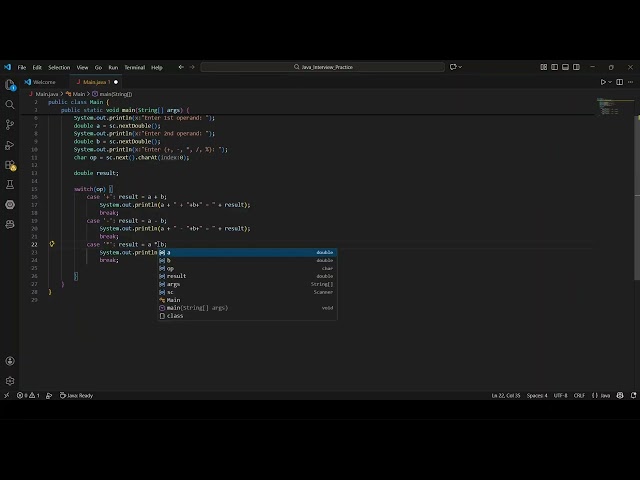Click the VS Code logo in title bar
Image resolution: width=640 pixels, height=480 pixels.
[x=7, y=67]
